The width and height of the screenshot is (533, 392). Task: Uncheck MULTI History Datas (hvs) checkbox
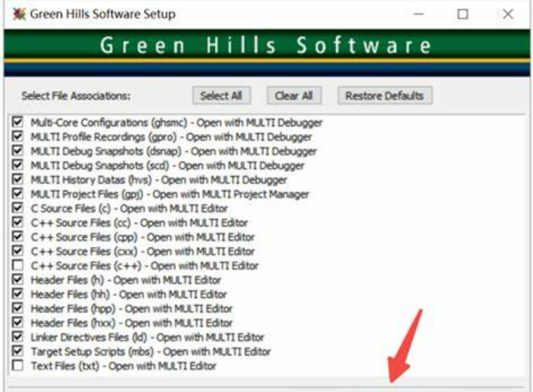(x=18, y=179)
